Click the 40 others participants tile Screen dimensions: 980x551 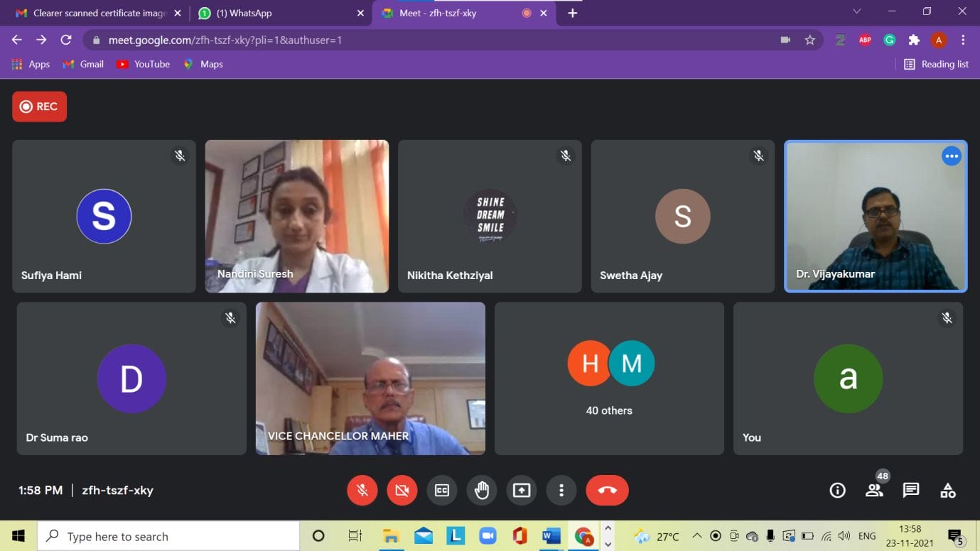pyautogui.click(x=609, y=378)
